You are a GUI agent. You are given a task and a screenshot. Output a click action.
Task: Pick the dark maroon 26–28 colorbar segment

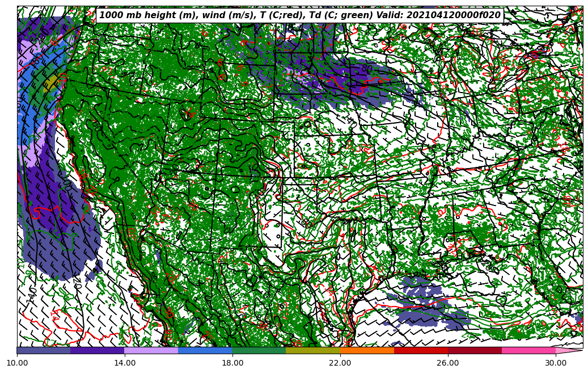click(475, 350)
